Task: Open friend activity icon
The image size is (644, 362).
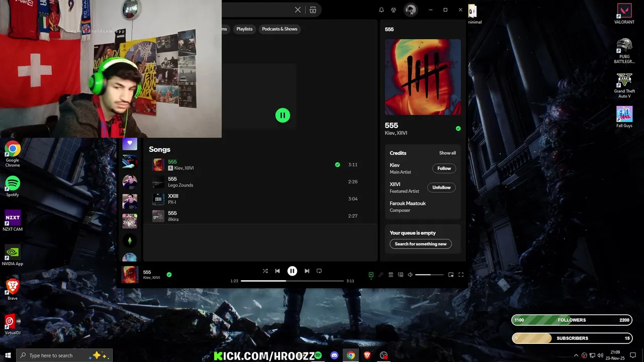Action: tap(394, 10)
